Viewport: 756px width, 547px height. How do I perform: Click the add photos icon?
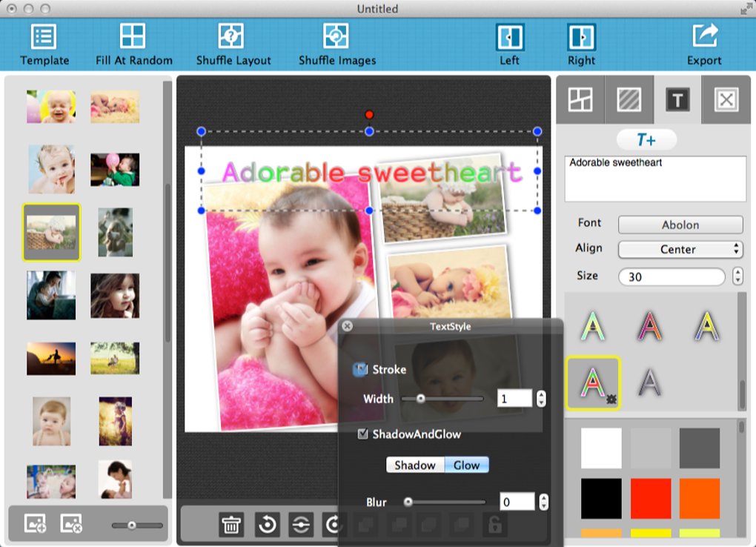pos(35,523)
